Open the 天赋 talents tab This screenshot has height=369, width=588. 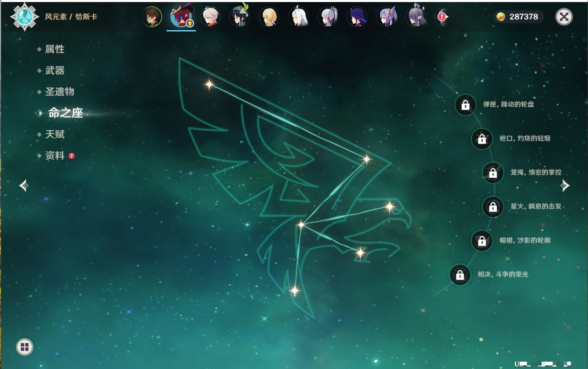click(55, 134)
